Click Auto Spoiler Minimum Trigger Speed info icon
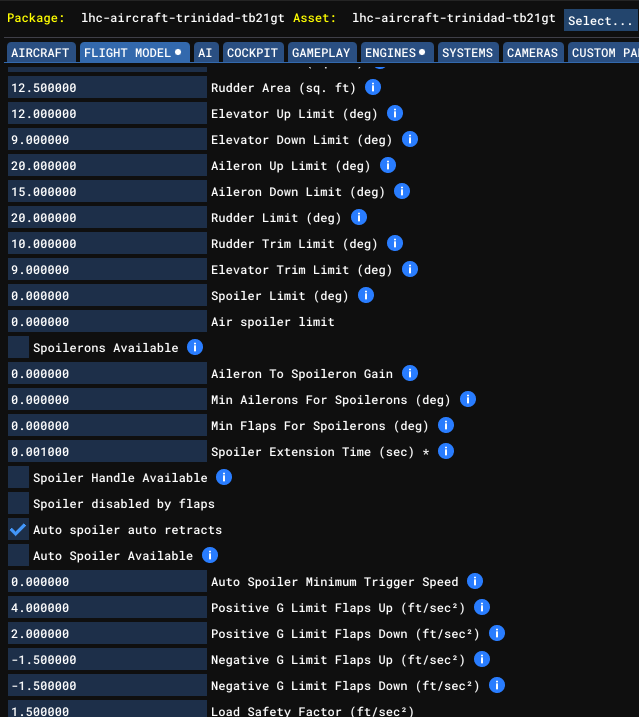Viewport: 639px width, 717px height. click(x=475, y=581)
